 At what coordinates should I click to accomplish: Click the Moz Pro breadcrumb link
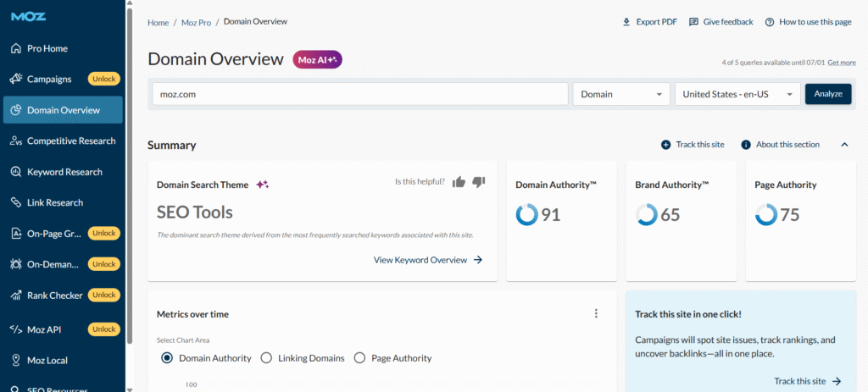point(197,23)
